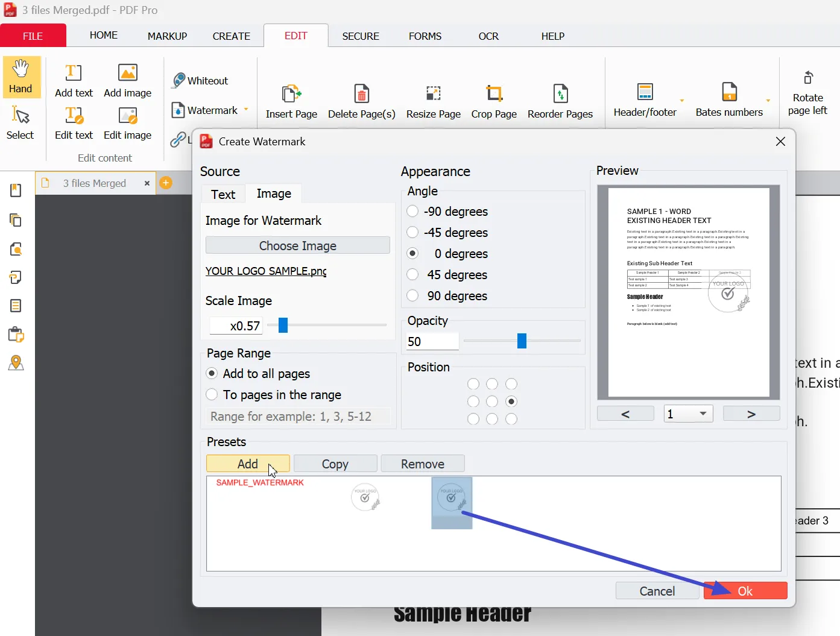840x636 pixels.
Task: Click the Opacity value field
Action: point(432,341)
